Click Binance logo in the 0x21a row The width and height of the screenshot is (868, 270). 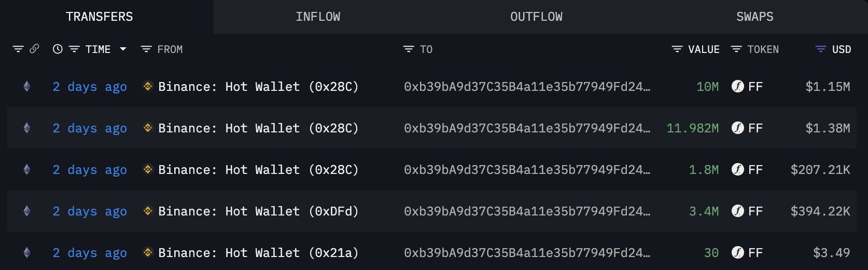[148, 252]
